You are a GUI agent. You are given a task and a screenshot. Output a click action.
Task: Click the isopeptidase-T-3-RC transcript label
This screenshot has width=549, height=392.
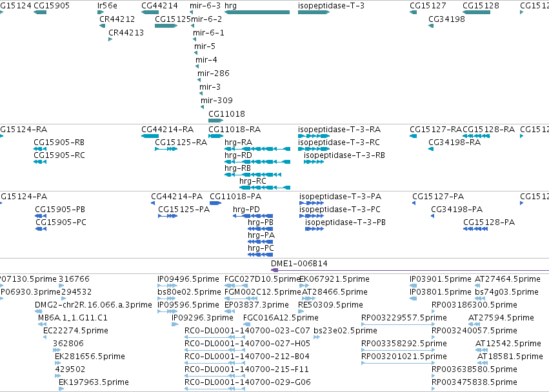pyautogui.click(x=339, y=142)
